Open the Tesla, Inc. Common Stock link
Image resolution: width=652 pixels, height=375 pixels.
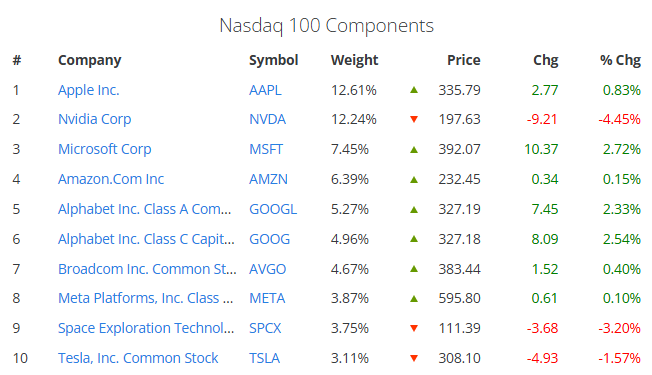tap(138, 358)
